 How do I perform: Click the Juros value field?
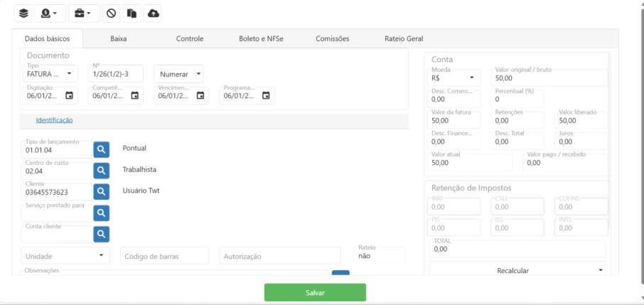pyautogui.click(x=581, y=141)
